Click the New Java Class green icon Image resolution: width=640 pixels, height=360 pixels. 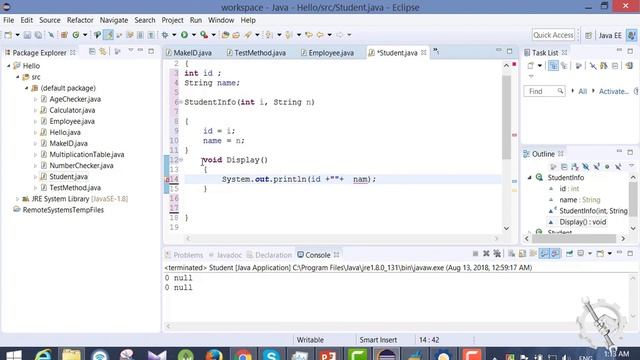coord(76,35)
